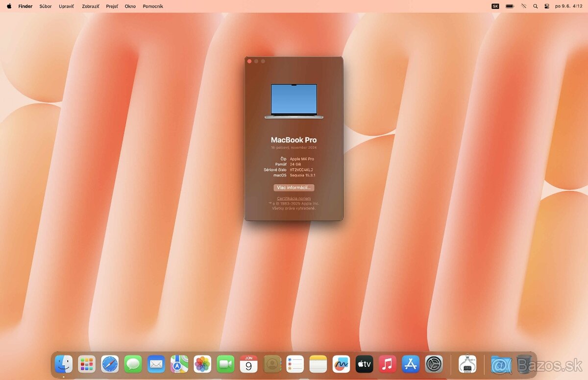Open the Reminders app

click(x=294, y=364)
